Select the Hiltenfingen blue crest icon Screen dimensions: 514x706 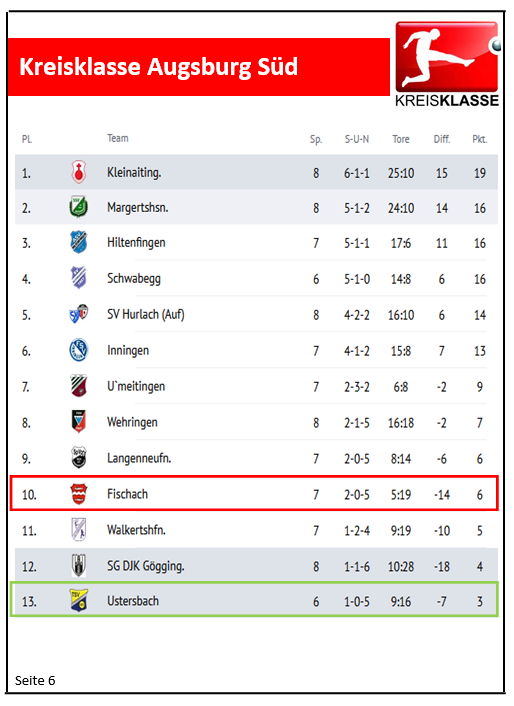[x=79, y=242]
